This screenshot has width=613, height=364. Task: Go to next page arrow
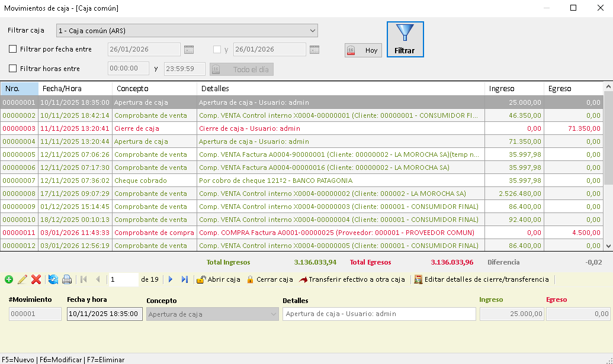tap(171, 279)
